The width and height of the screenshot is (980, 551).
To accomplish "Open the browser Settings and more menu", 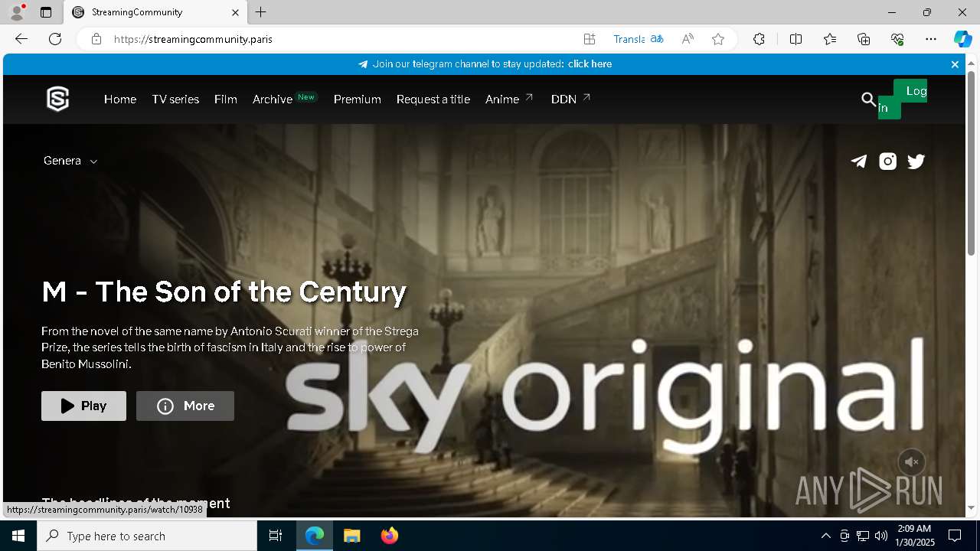I will pyautogui.click(x=931, y=39).
